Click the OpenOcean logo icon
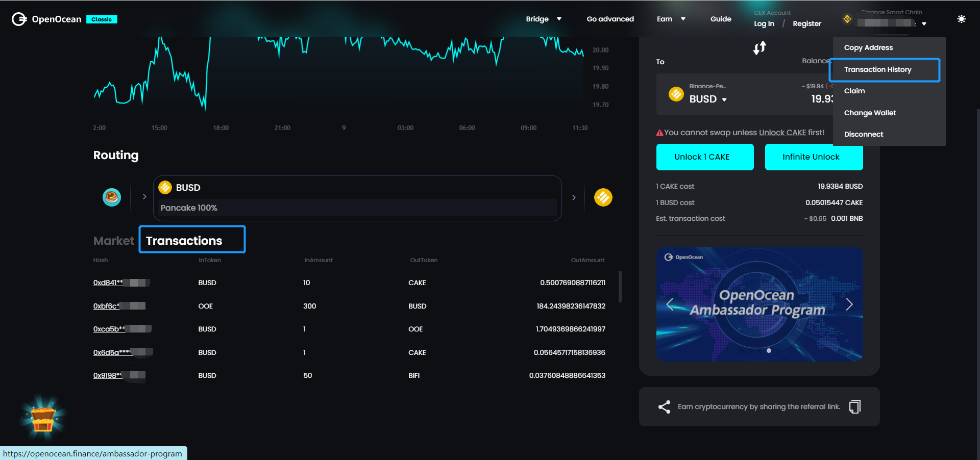This screenshot has height=460, width=980. pyautogui.click(x=19, y=19)
